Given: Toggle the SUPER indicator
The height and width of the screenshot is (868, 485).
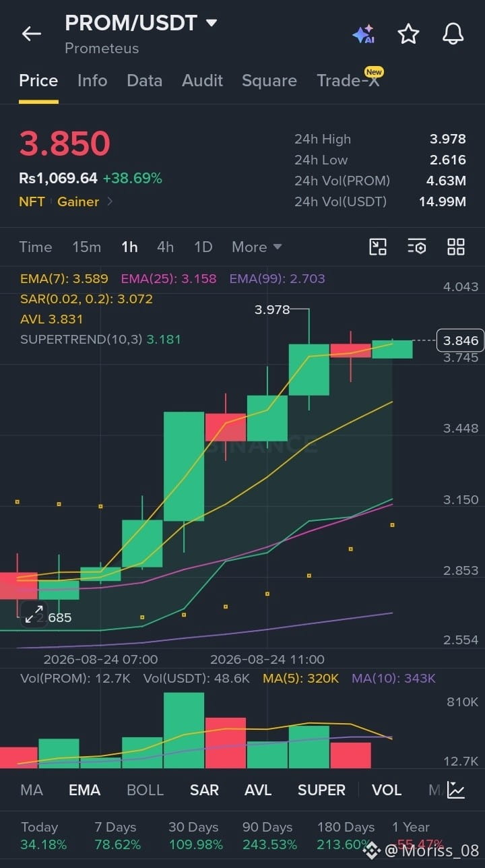Looking at the screenshot, I should (321, 790).
